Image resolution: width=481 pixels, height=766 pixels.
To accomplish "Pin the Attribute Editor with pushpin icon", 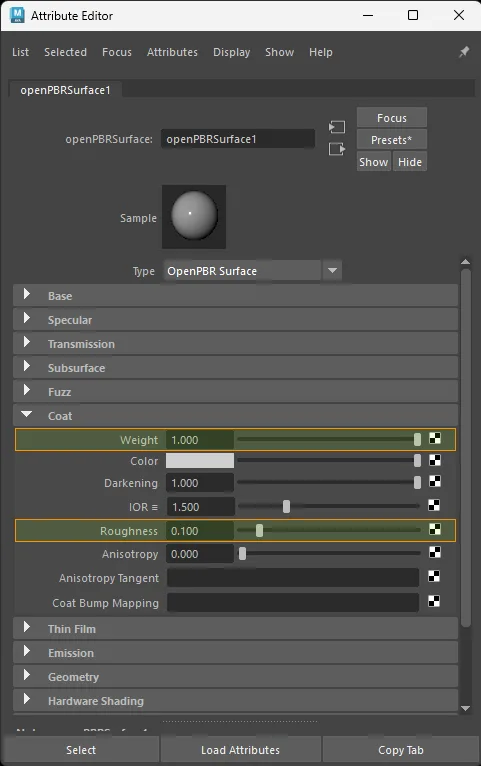I will 464,52.
